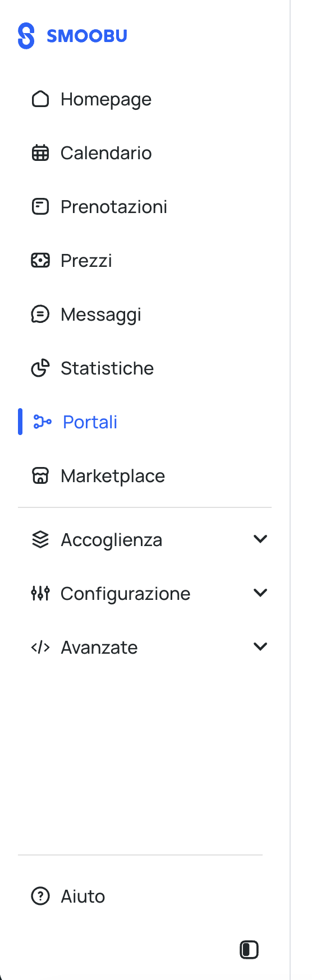Viewport: 312px width, 980px height.
Task: Open the Messaggi chat bubble icon
Action: 40,315
